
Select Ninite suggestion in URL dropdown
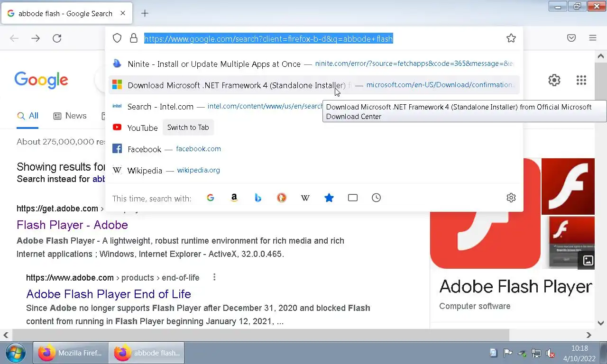point(314,64)
